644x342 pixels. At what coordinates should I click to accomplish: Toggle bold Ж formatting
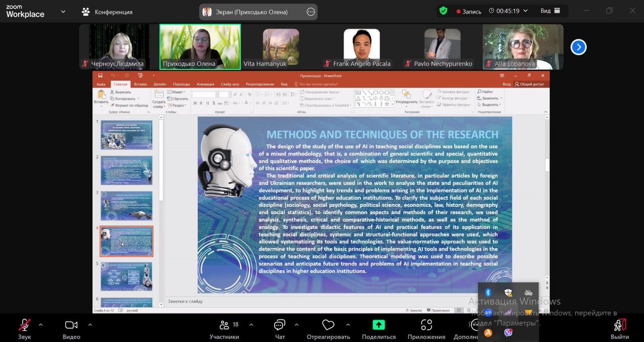pos(195,103)
